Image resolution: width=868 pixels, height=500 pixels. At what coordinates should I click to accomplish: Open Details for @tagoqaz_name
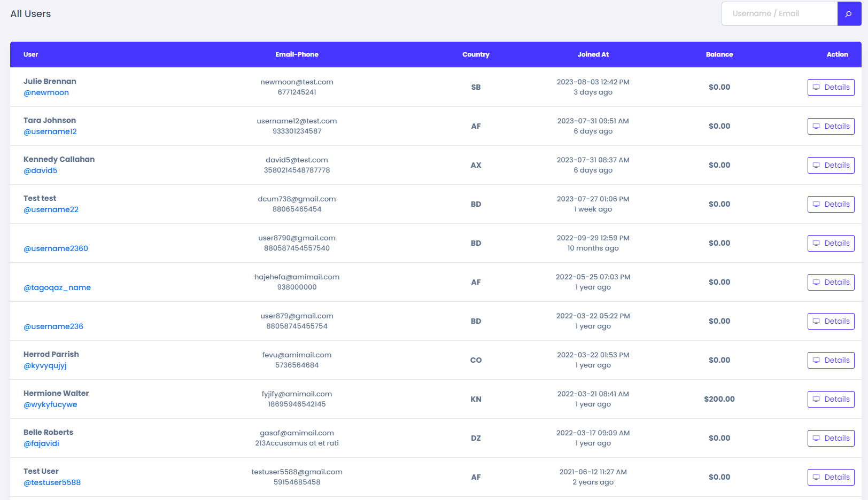click(831, 282)
